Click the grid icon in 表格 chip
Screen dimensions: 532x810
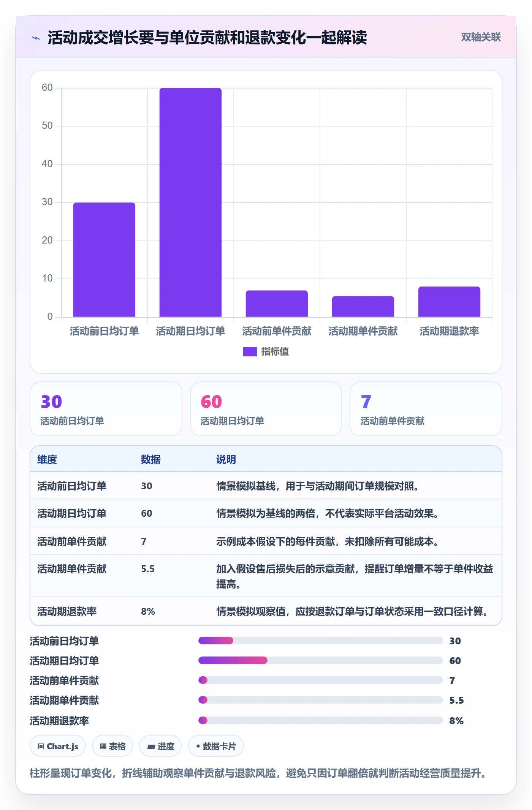pos(103,747)
